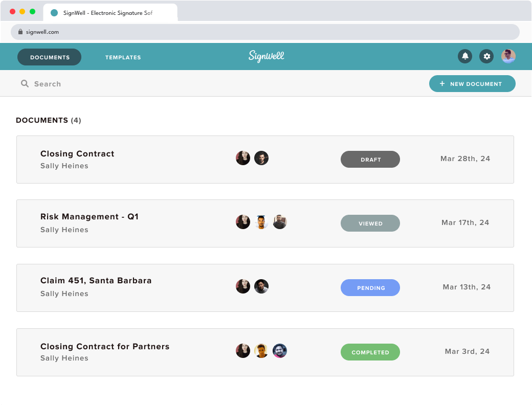
Task: Open the settings gear menu
Action: pyautogui.click(x=486, y=56)
